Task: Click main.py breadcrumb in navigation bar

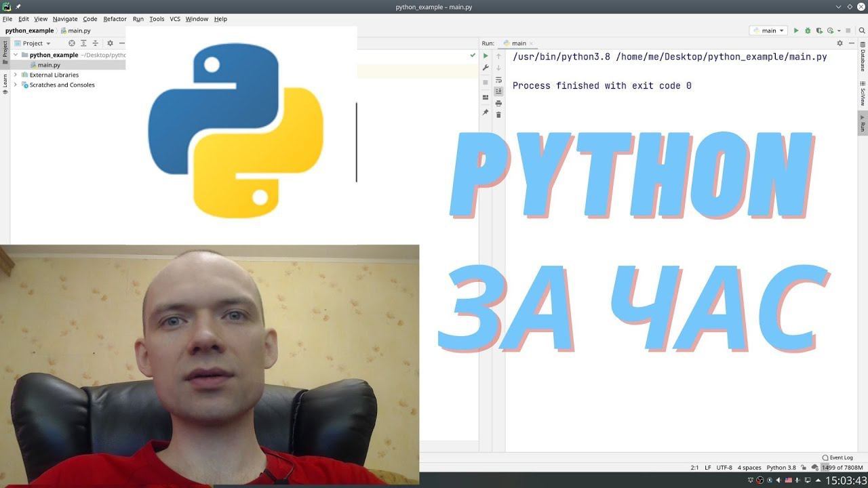Action: click(x=76, y=30)
